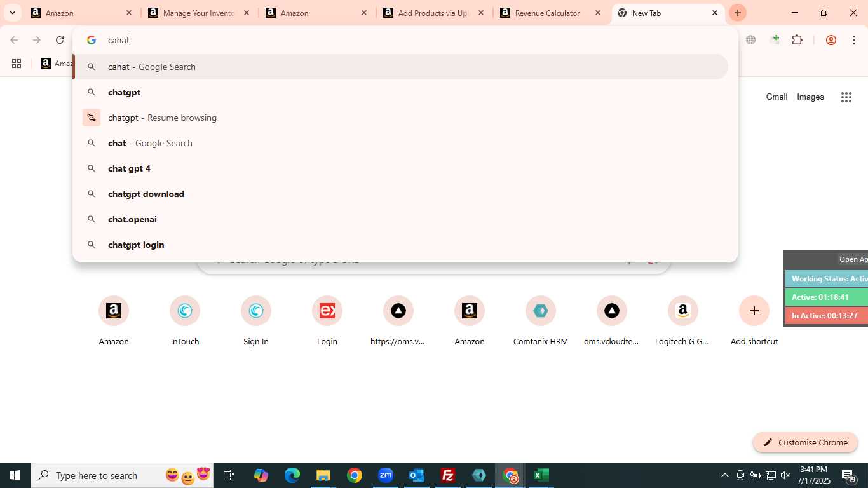The image size is (868, 488).
Task: Open the Chrome profile avatar menu
Action: [831, 40]
